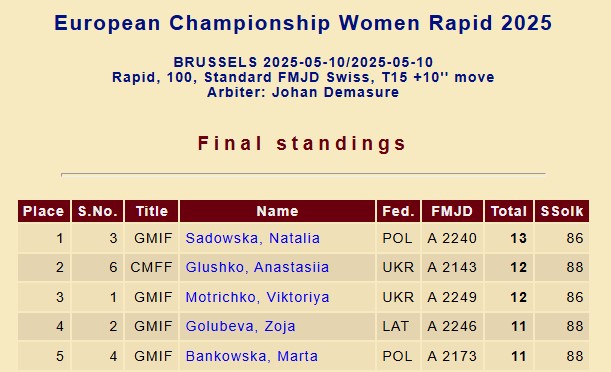Click the LAT federation cell
The height and width of the screenshot is (372, 611).
396,326
